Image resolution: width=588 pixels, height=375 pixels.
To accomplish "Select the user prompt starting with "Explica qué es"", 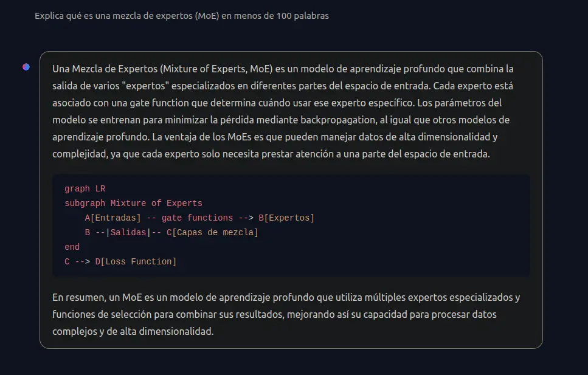I will [x=181, y=16].
